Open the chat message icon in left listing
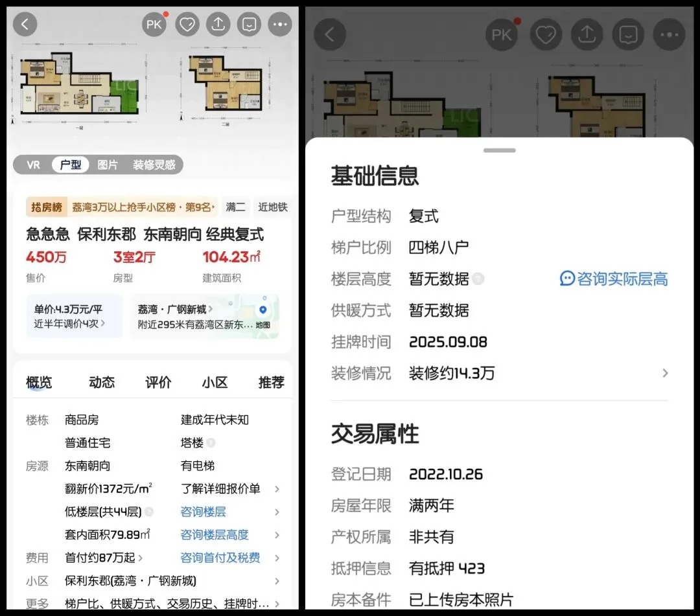 click(x=249, y=24)
